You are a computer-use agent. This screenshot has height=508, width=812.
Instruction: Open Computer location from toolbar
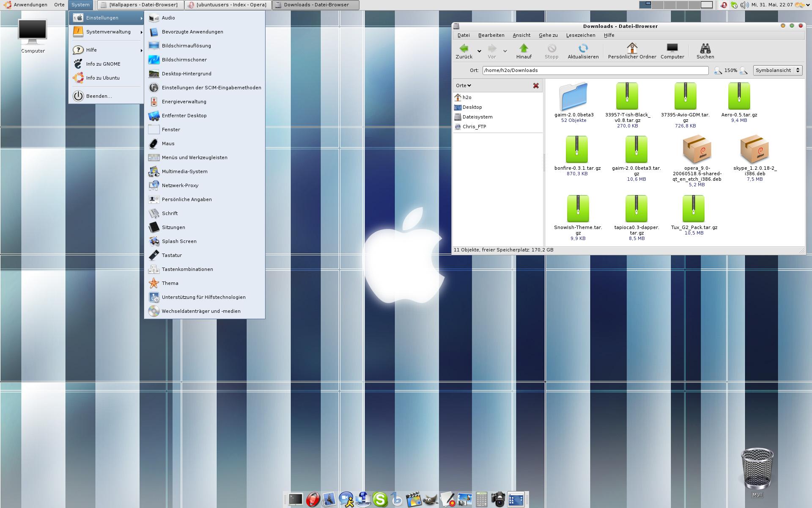pos(672,51)
